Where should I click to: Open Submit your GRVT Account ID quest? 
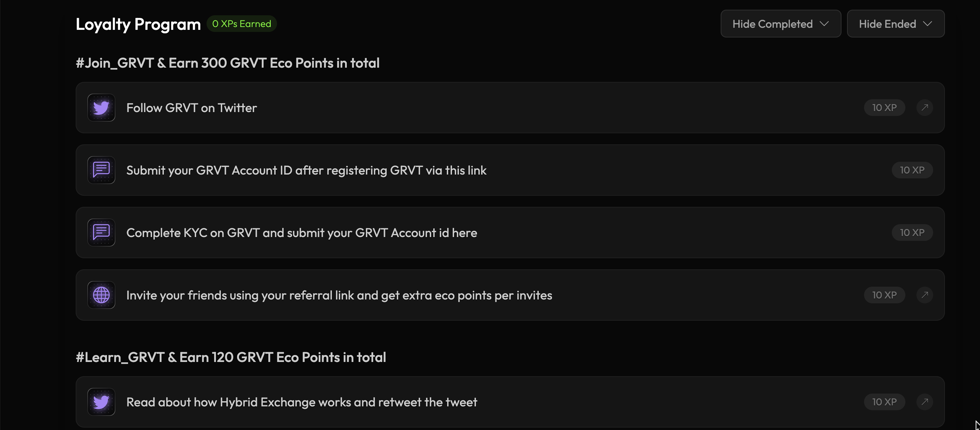(306, 170)
